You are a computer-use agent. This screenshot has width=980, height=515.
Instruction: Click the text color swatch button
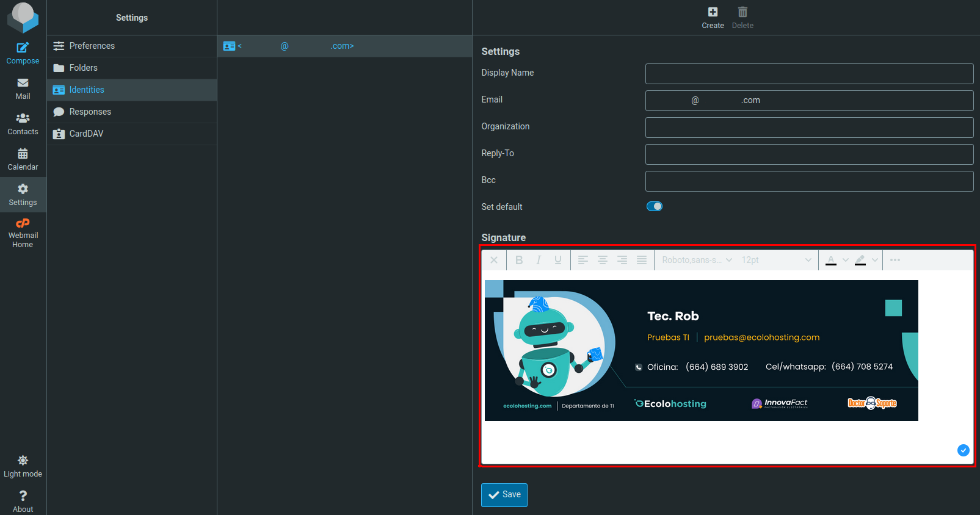tap(831, 260)
